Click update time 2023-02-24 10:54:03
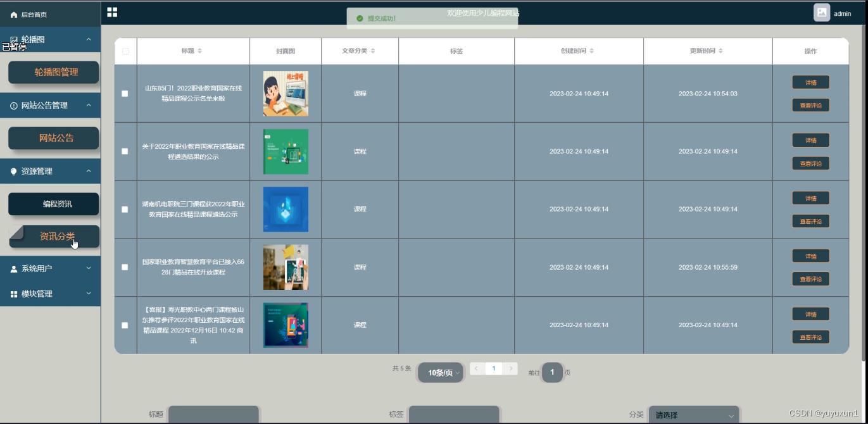 [x=708, y=94]
